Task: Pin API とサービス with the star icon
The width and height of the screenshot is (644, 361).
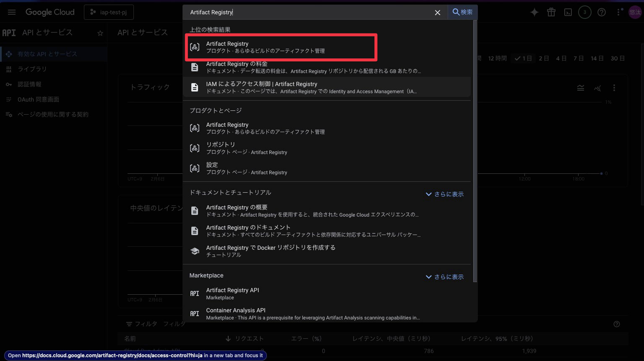Action: [100, 33]
